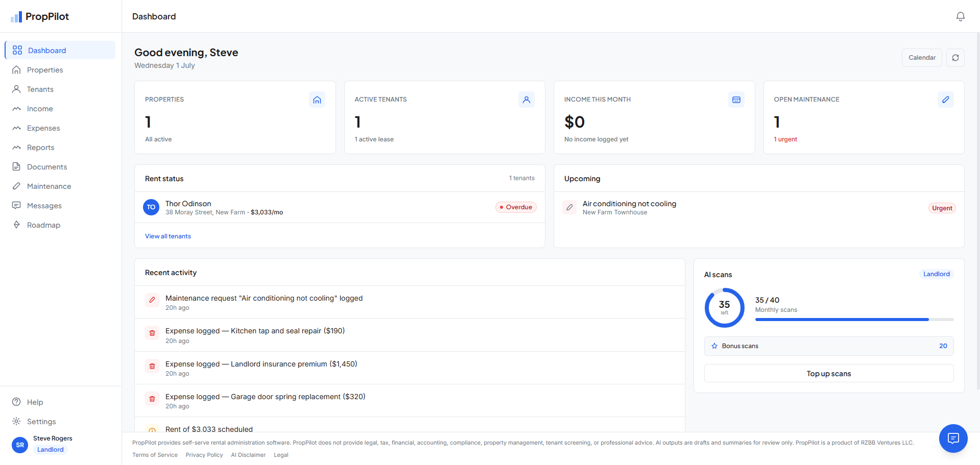Click the SR user avatar
The height and width of the screenshot is (465, 980).
click(x=20, y=445)
